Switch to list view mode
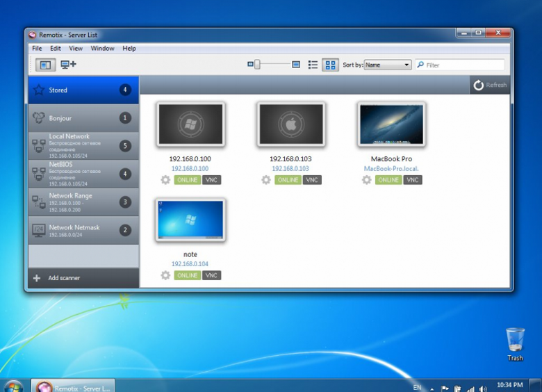Image resolution: width=542 pixels, height=392 pixels. tap(313, 65)
